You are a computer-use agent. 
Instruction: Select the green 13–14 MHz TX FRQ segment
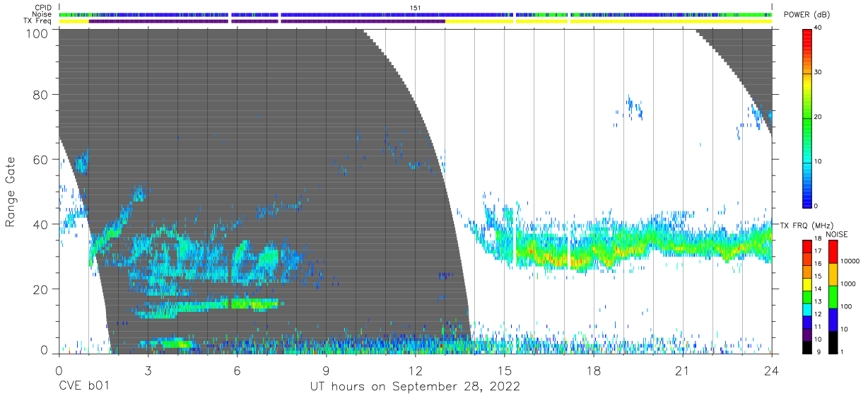tap(807, 296)
